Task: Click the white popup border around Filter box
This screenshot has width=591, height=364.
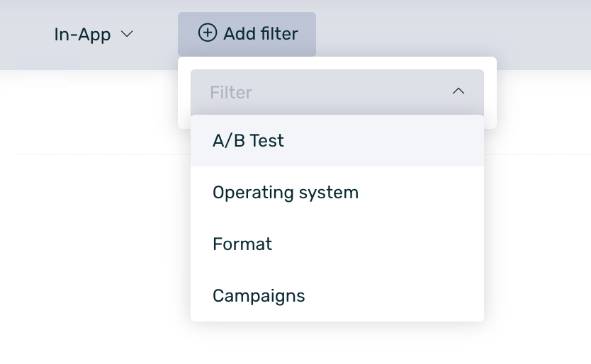Action: (490, 92)
